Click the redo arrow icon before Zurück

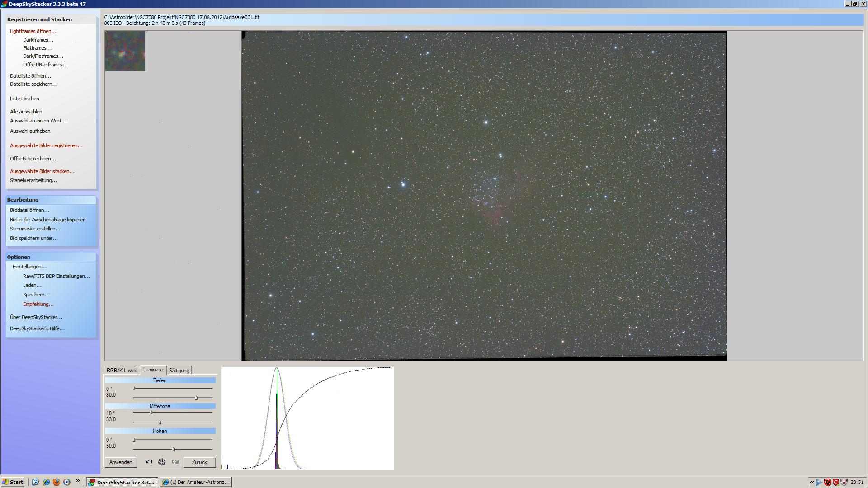[175, 462]
